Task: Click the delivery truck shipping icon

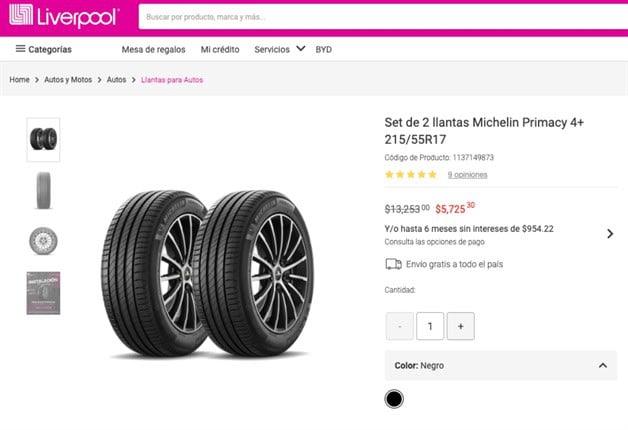Action: (393, 264)
